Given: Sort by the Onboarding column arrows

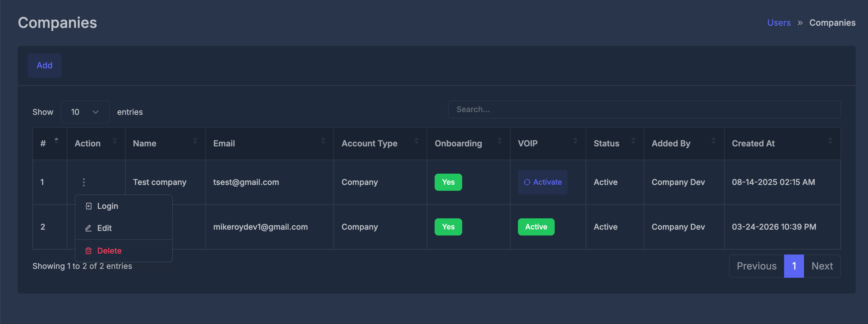Looking at the screenshot, I should [x=499, y=141].
